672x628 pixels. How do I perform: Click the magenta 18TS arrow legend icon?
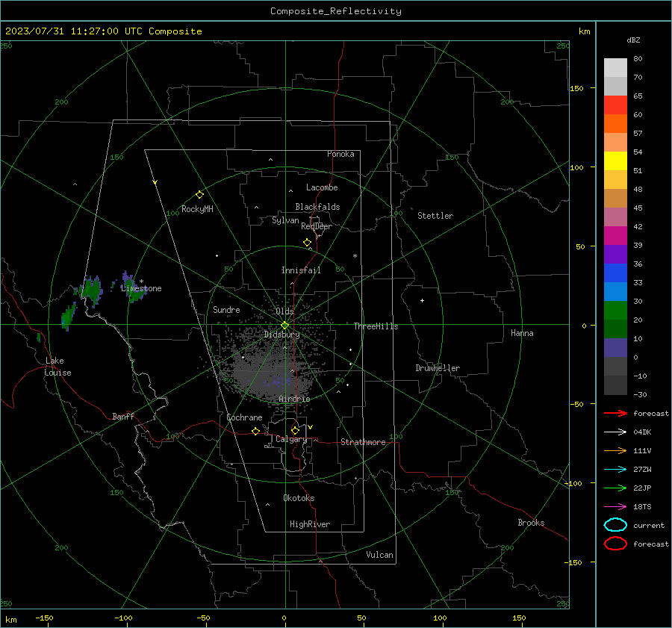click(615, 506)
